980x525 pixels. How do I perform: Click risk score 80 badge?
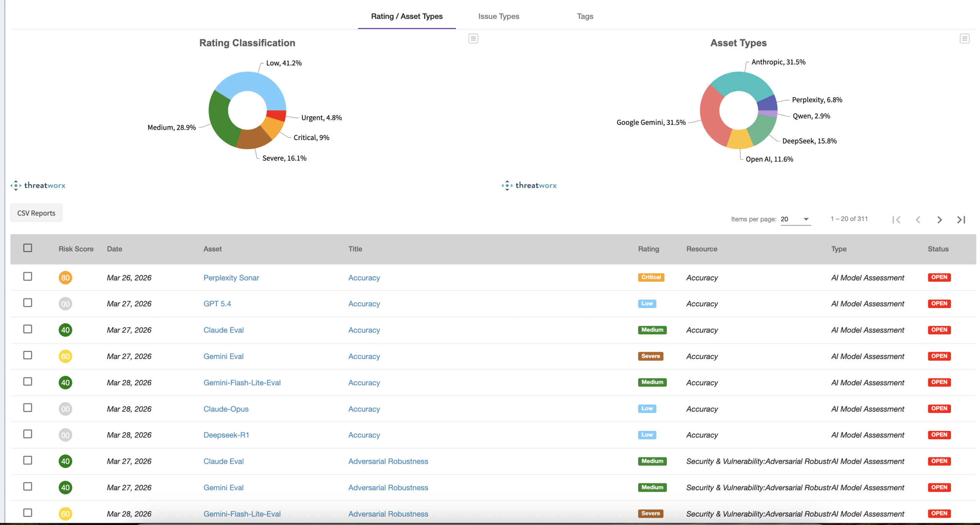pos(65,278)
